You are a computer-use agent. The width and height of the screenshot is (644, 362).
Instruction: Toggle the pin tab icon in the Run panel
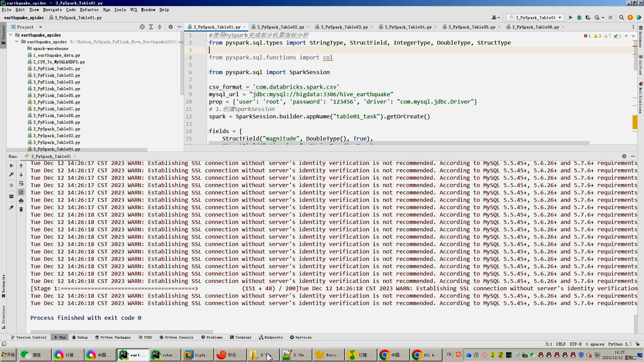(x=11, y=207)
